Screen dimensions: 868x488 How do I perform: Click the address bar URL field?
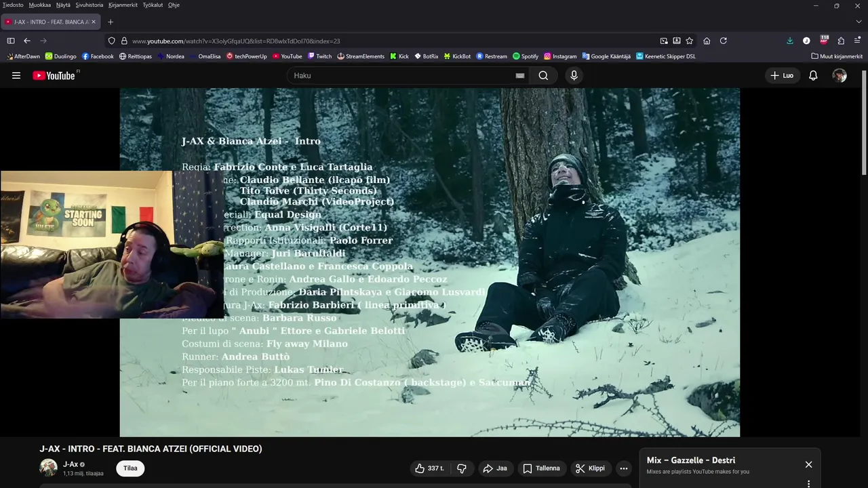point(393,41)
